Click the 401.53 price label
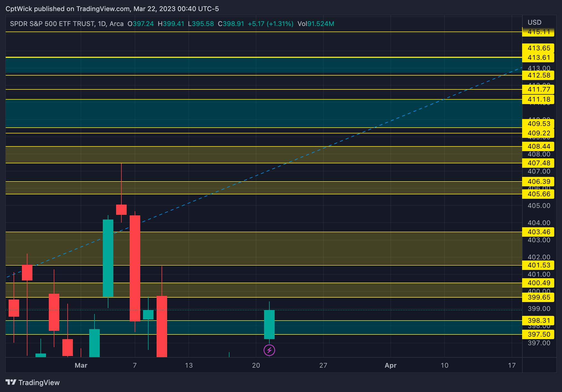This screenshot has width=562, height=392. pyautogui.click(x=538, y=265)
